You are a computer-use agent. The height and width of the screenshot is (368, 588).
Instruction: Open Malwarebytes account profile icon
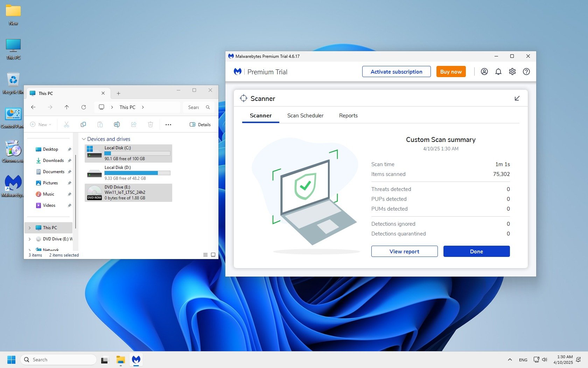484,71
